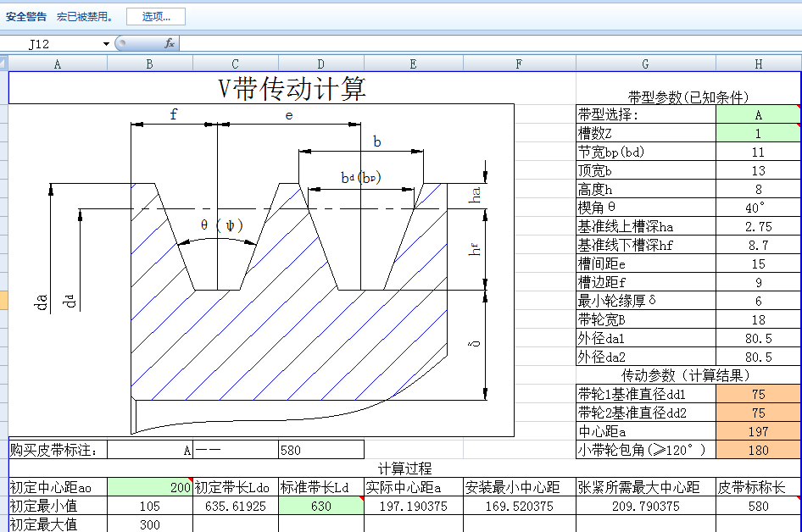Click the 实际中心距a value 197.190375
Image resolution: width=802 pixels, height=532 pixels.
coord(413,506)
